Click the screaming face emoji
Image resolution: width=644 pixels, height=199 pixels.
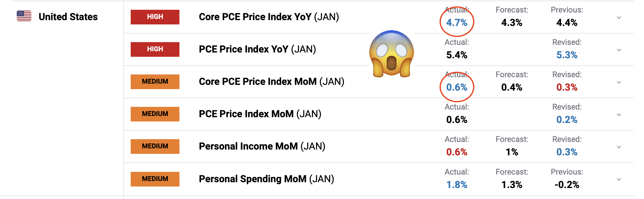pos(391,54)
